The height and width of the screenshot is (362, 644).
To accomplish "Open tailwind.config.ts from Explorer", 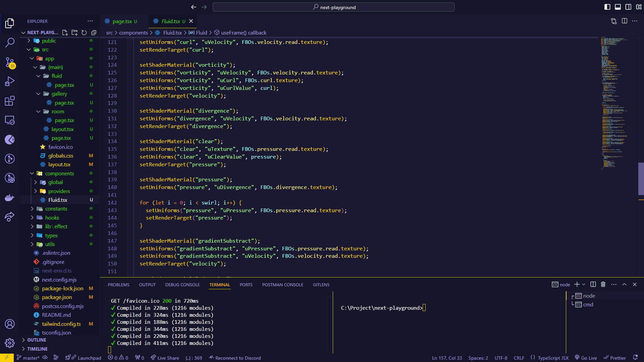I will (x=61, y=324).
